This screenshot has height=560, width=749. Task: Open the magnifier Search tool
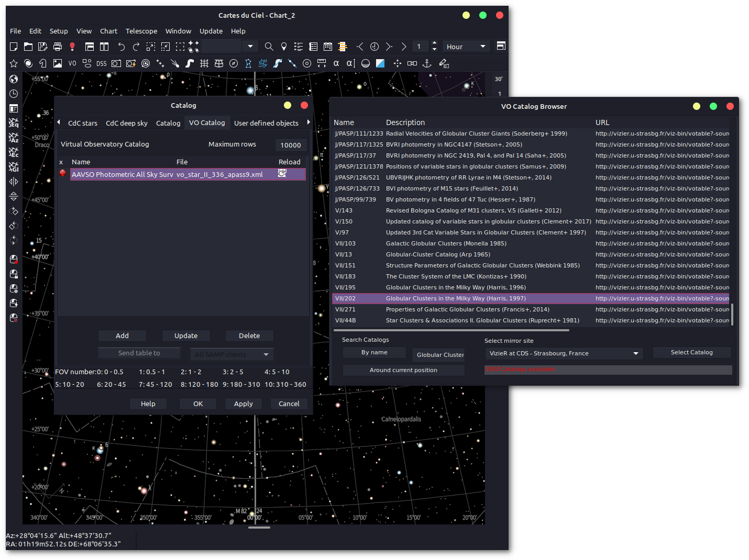pos(269,47)
